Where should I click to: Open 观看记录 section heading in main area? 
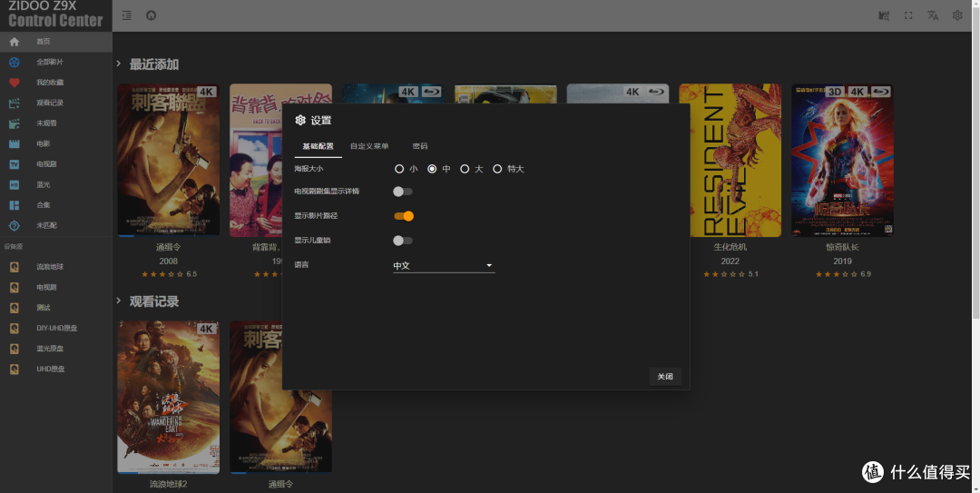(x=153, y=301)
